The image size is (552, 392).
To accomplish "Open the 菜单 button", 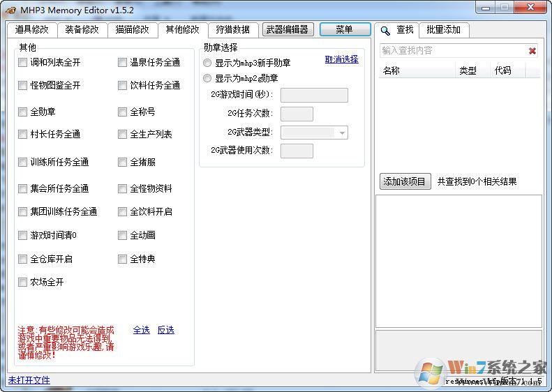I will [345, 29].
